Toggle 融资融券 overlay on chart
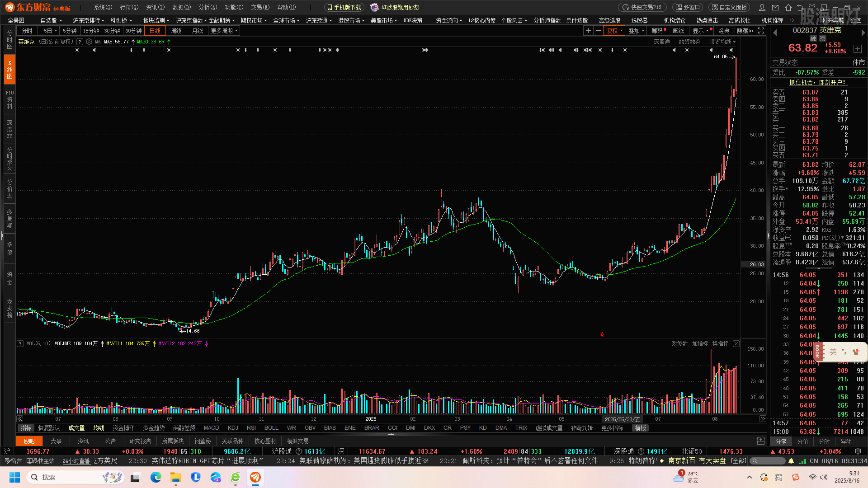Viewport: 868px width, 488px height. 689,42
